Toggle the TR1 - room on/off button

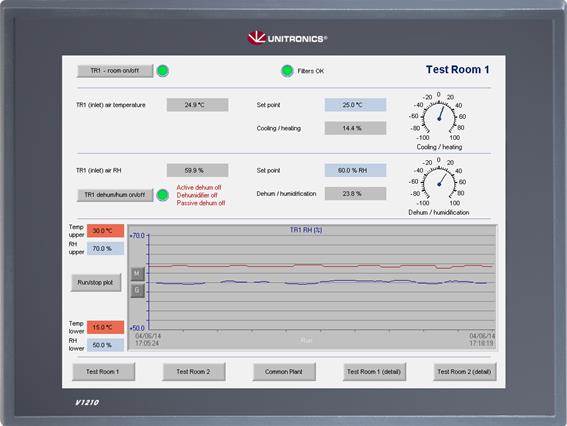115,71
